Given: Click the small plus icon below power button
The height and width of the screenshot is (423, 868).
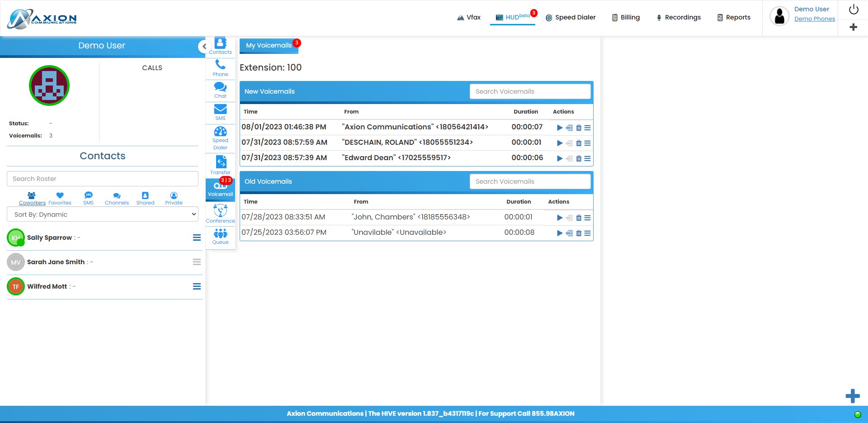Looking at the screenshot, I should (x=853, y=27).
